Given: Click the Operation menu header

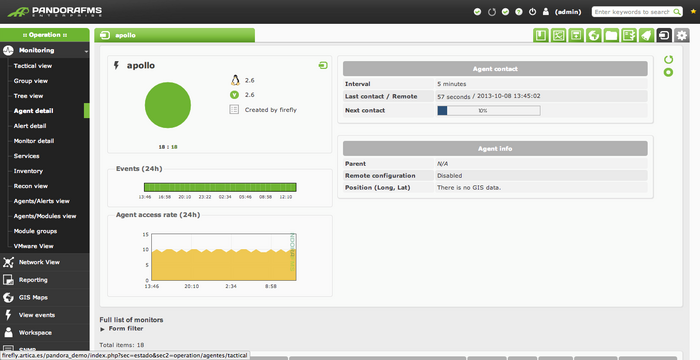Looking at the screenshot, I should click(x=45, y=35).
